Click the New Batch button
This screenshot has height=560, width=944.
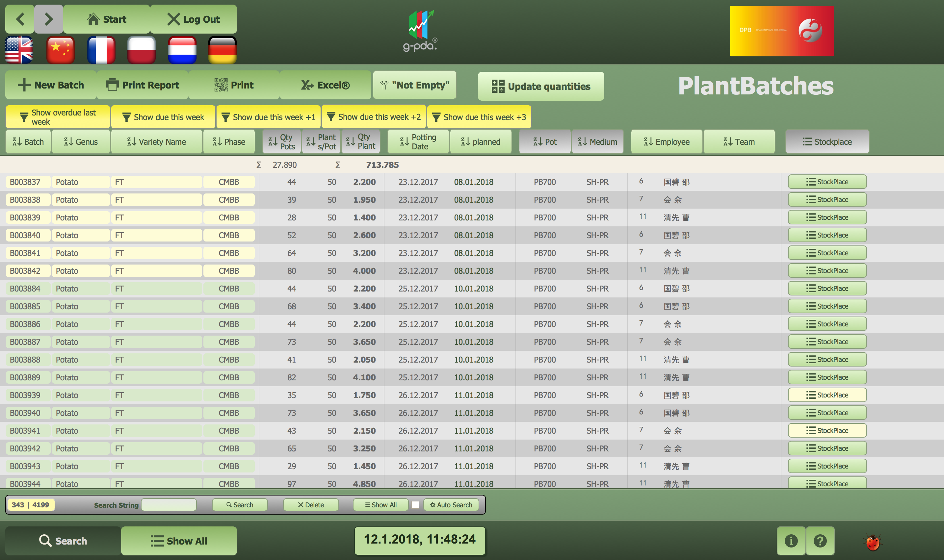click(51, 85)
